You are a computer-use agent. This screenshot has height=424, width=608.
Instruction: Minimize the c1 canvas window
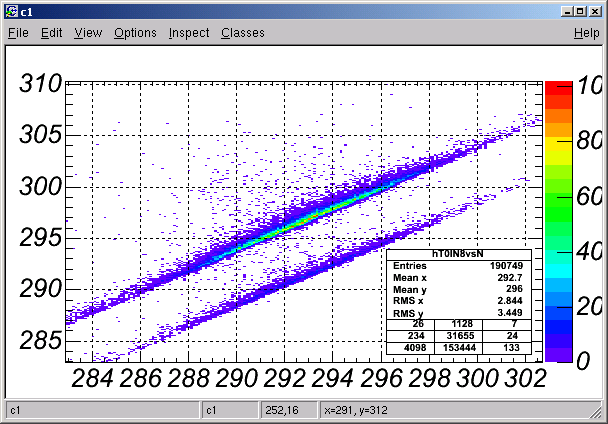coord(567,12)
